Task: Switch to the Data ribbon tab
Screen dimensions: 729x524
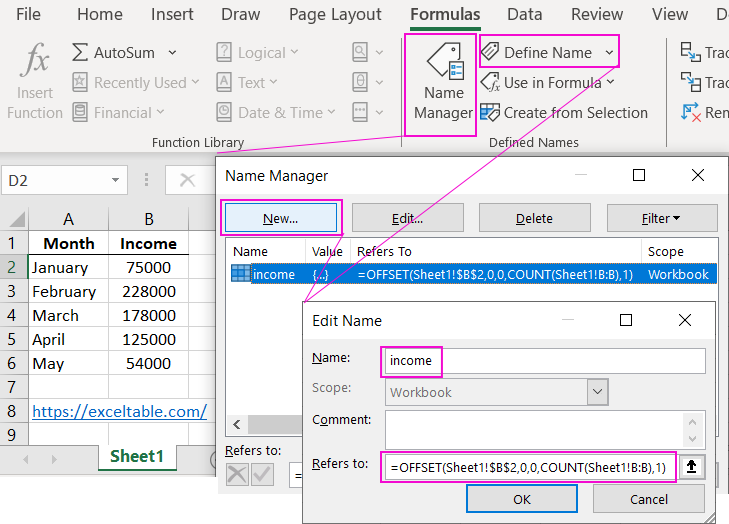Action: click(x=524, y=15)
